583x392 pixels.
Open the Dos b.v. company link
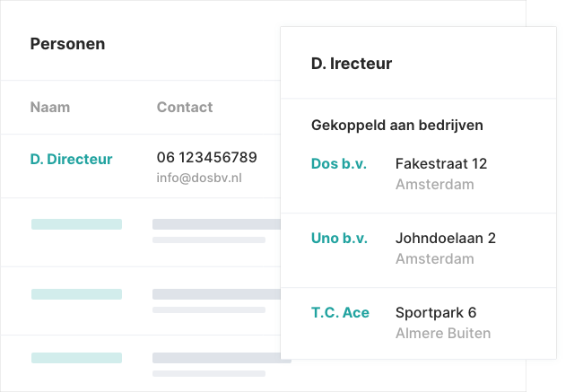click(x=338, y=163)
